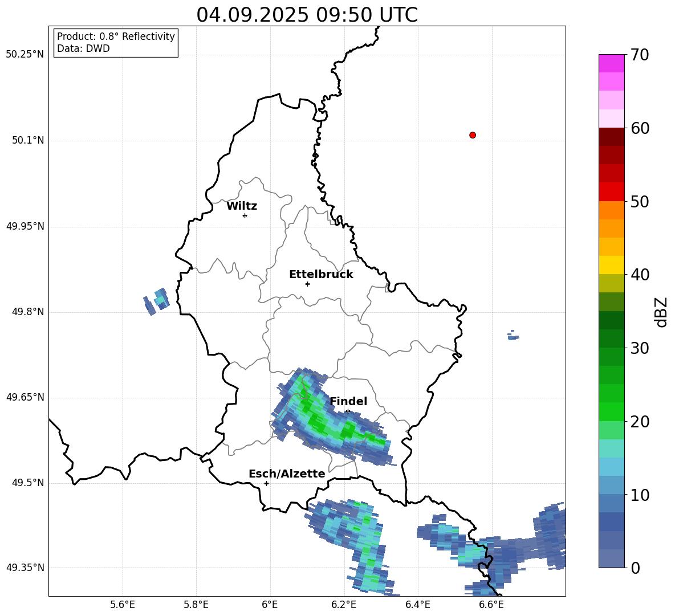Click the Ettelbruck station marker cross
The height and width of the screenshot is (616, 675).
coord(307,284)
